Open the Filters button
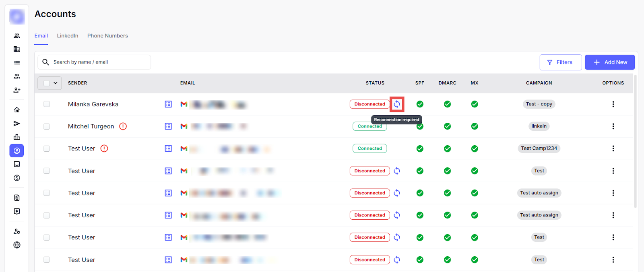The width and height of the screenshot is (644, 272). coord(560,62)
